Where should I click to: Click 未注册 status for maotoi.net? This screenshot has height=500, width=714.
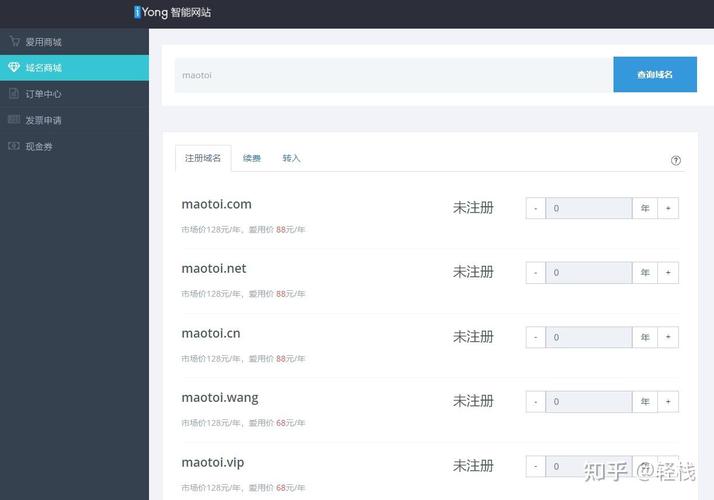[x=473, y=272]
